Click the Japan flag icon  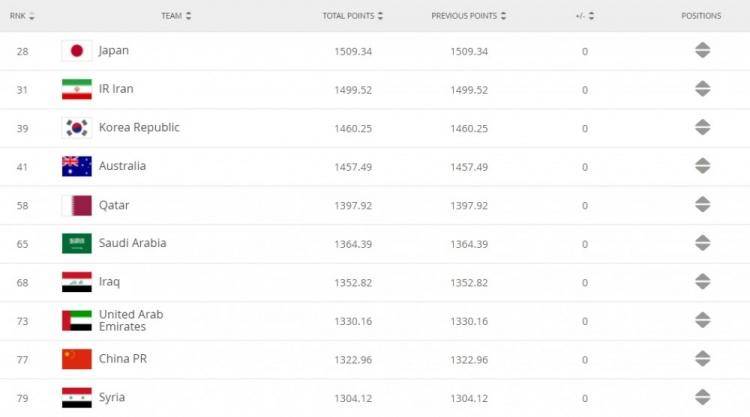coord(76,51)
